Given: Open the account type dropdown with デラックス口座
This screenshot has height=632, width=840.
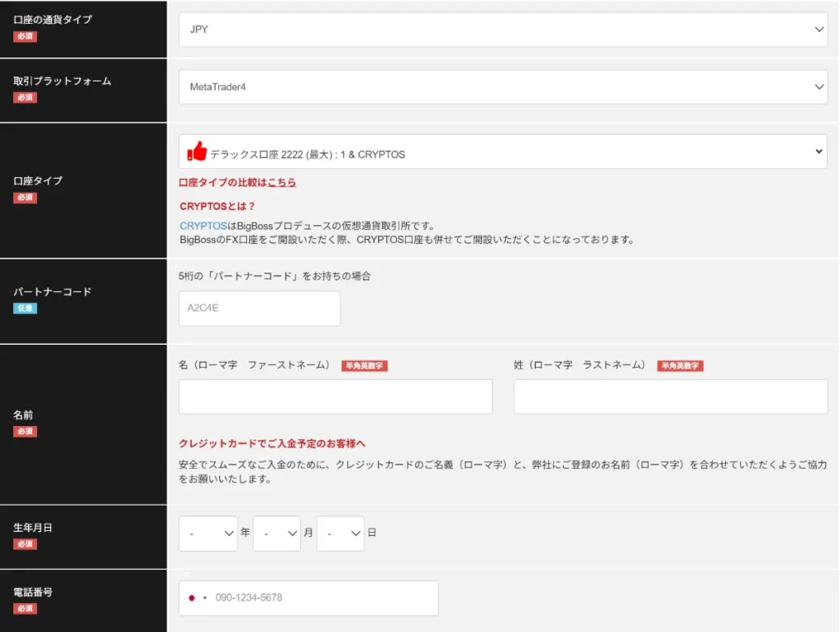Looking at the screenshot, I should coord(503,152).
